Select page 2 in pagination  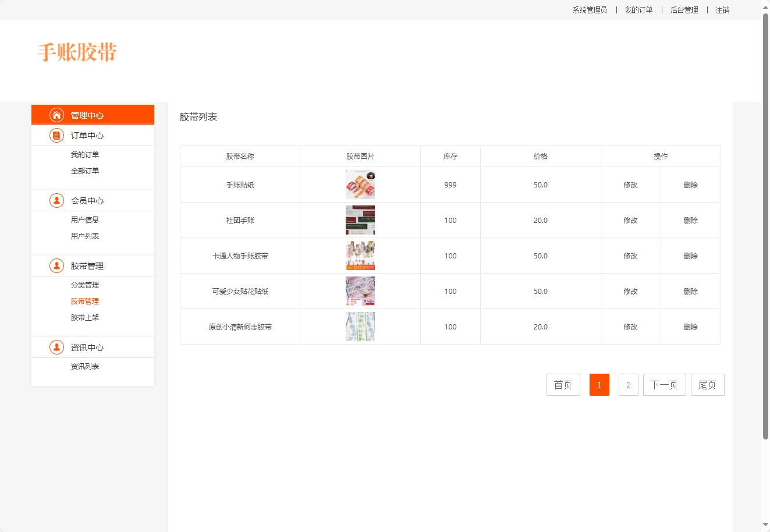(628, 384)
